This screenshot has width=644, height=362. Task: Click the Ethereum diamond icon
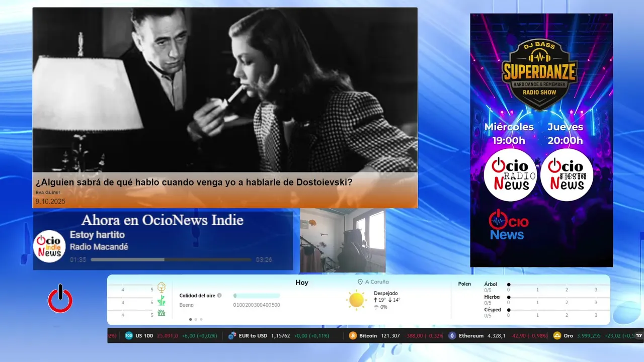click(452, 335)
